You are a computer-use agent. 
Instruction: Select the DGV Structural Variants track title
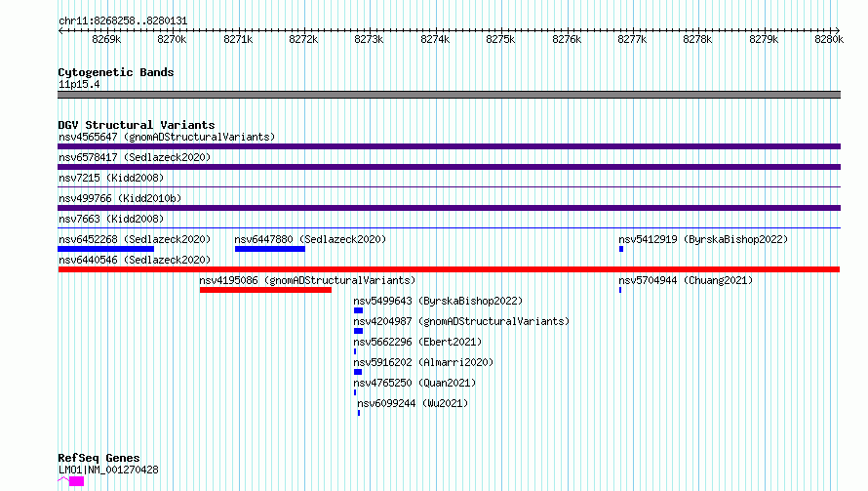click(137, 125)
